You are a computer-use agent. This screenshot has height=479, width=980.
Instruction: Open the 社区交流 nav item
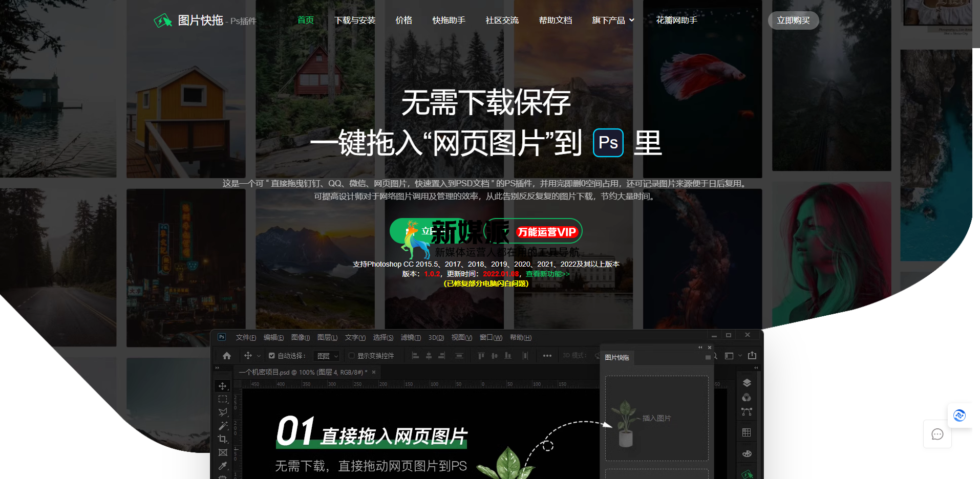coord(502,20)
